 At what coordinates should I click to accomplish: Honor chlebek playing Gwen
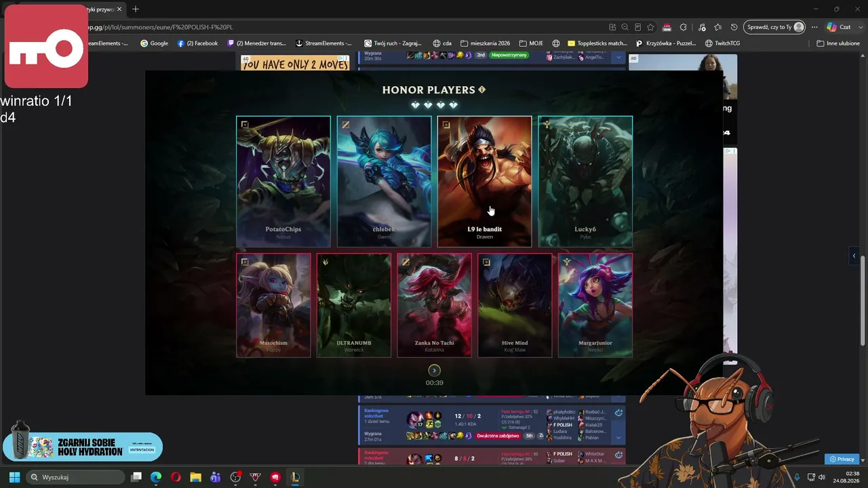[384, 182]
